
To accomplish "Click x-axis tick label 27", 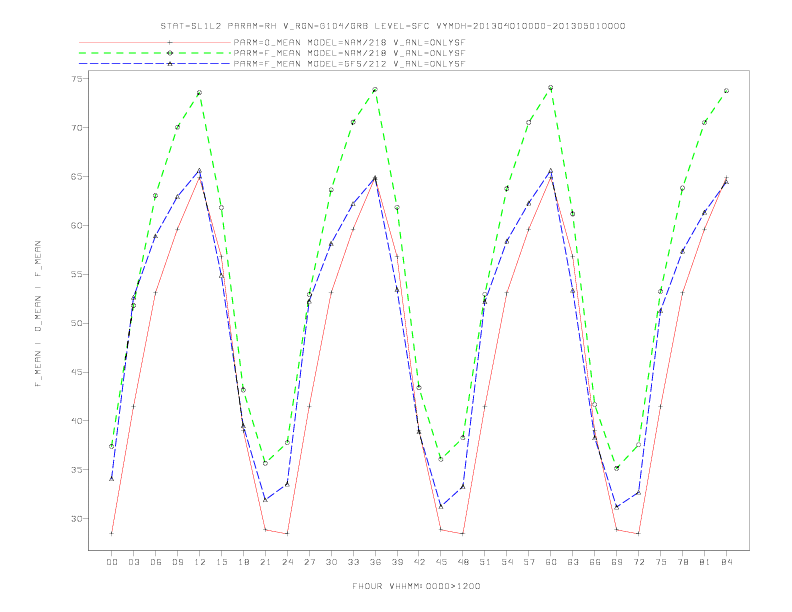I will tap(309, 562).
